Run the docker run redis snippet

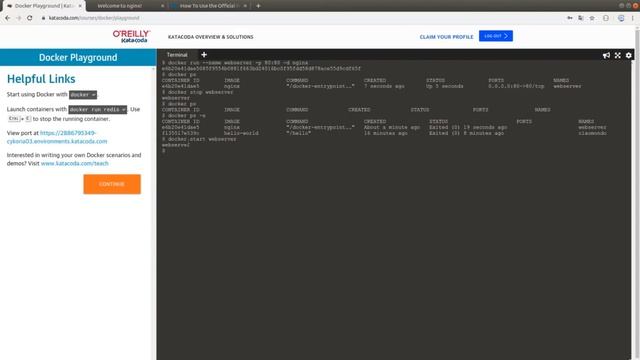pyautogui.click(x=98, y=109)
